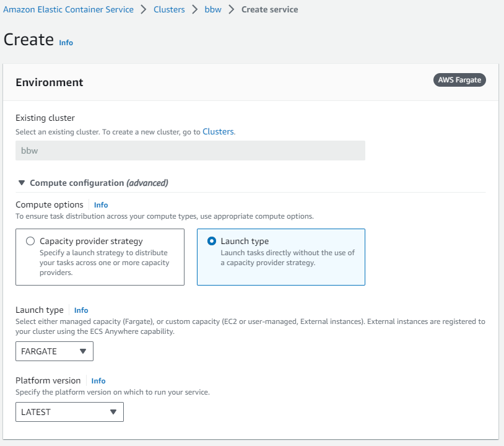504x446 pixels.
Task: Click the Compute configuration (advanced) heading text
Action: 99,183
